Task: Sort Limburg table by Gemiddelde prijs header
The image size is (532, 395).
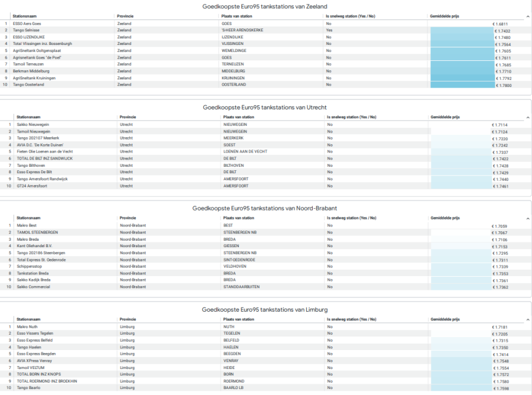Action: (445, 319)
